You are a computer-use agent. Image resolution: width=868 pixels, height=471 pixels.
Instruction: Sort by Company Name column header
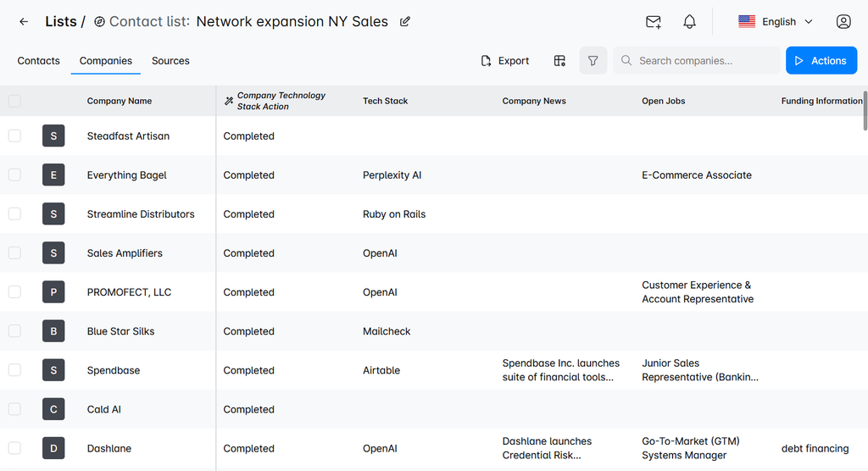coord(119,101)
